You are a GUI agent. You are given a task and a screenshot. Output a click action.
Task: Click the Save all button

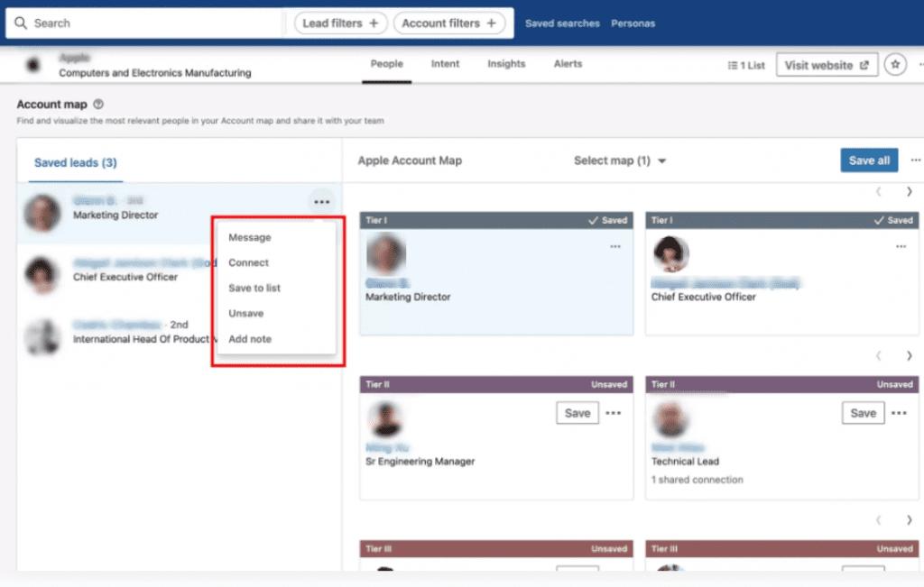click(869, 160)
